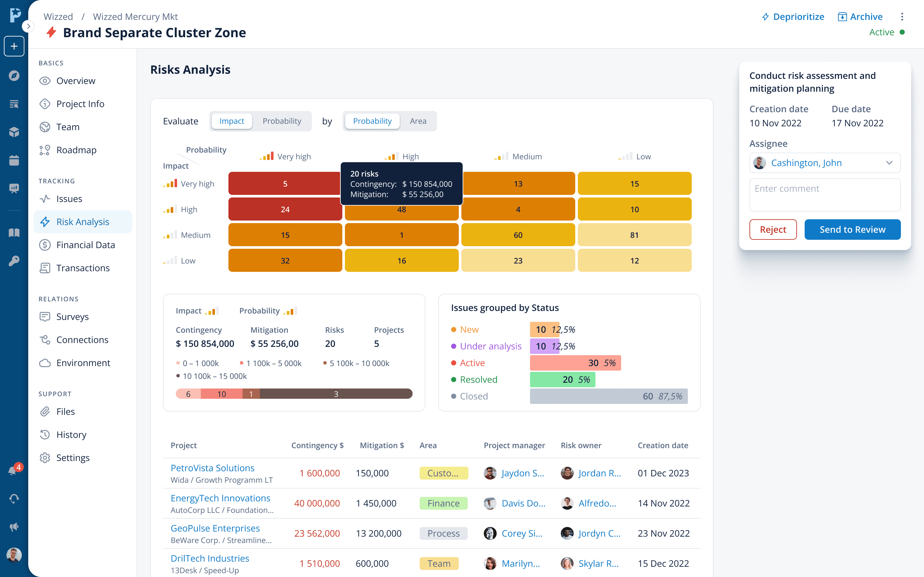Go to Financial Data section

[x=86, y=245]
